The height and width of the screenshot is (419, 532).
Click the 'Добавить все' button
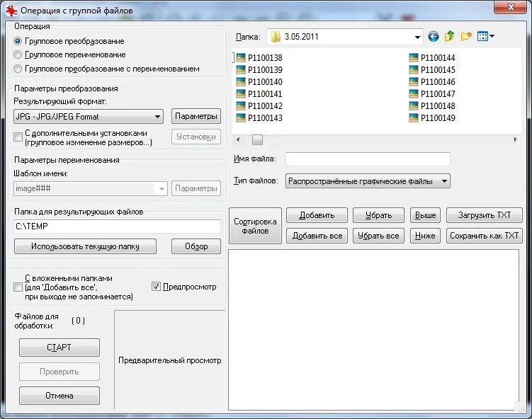click(317, 236)
